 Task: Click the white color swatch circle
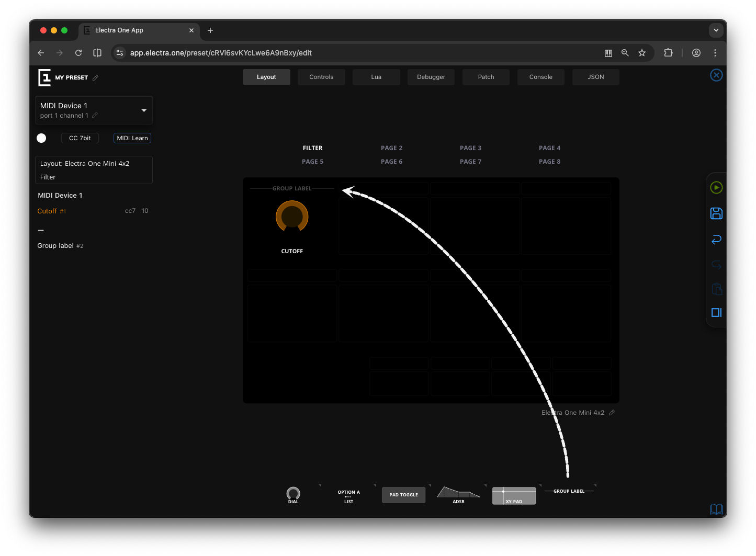[41, 138]
